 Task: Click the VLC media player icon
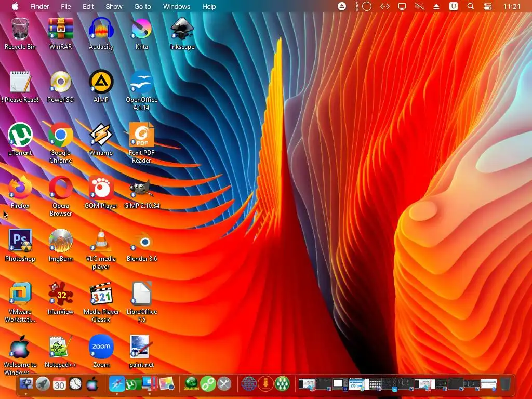[101, 249]
